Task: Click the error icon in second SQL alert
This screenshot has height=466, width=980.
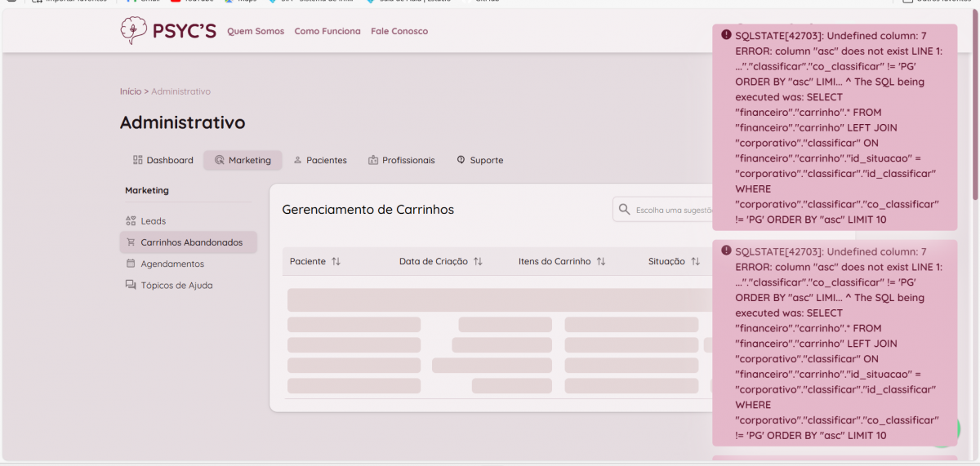Action: coord(726,251)
